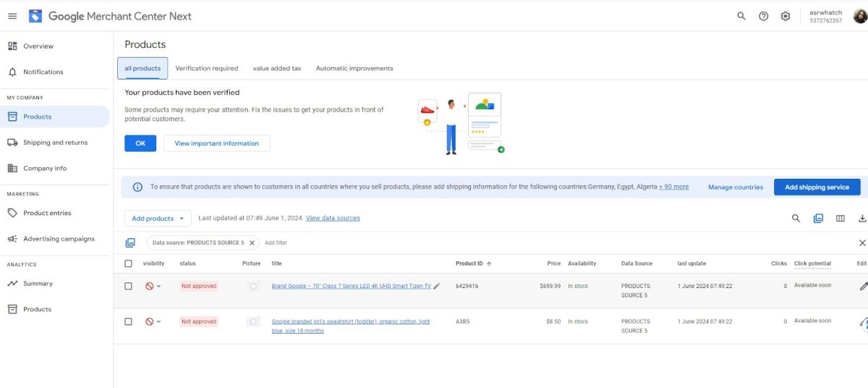Viewport: 868px width, 388px height.
Task: Sort by the Product ID column
Action: click(473, 263)
